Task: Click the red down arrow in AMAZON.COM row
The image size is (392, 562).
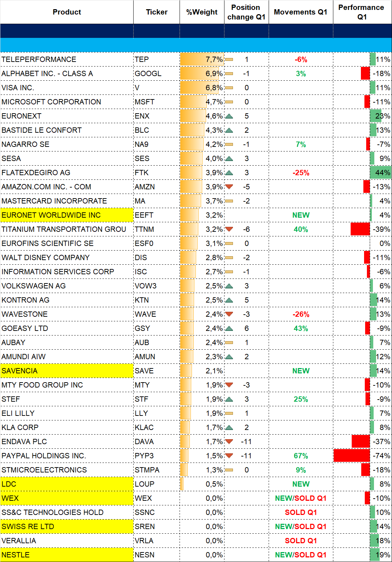Action: (x=229, y=187)
